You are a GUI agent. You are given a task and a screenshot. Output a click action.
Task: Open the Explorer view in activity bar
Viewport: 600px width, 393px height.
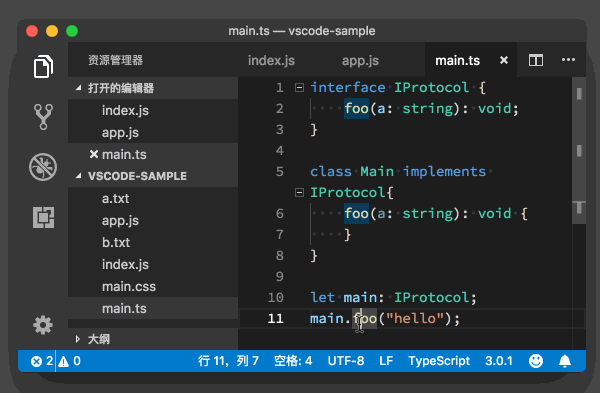click(43, 66)
